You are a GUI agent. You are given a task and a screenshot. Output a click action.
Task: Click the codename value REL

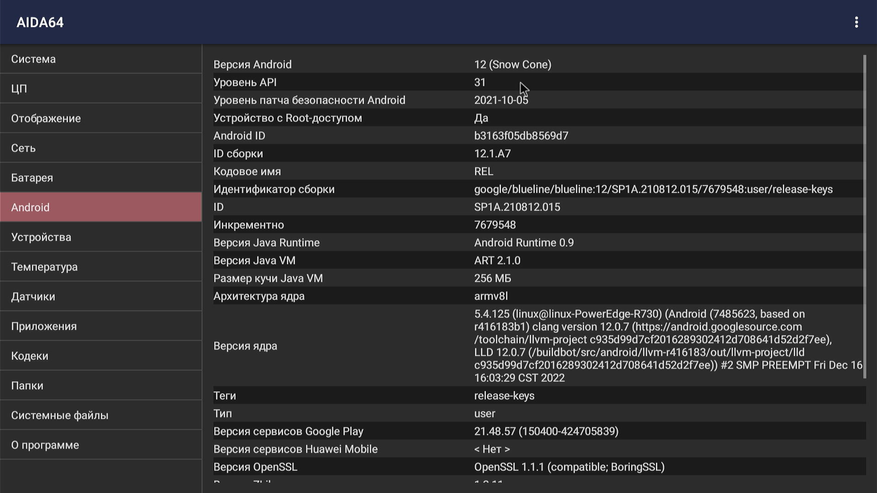[483, 171]
